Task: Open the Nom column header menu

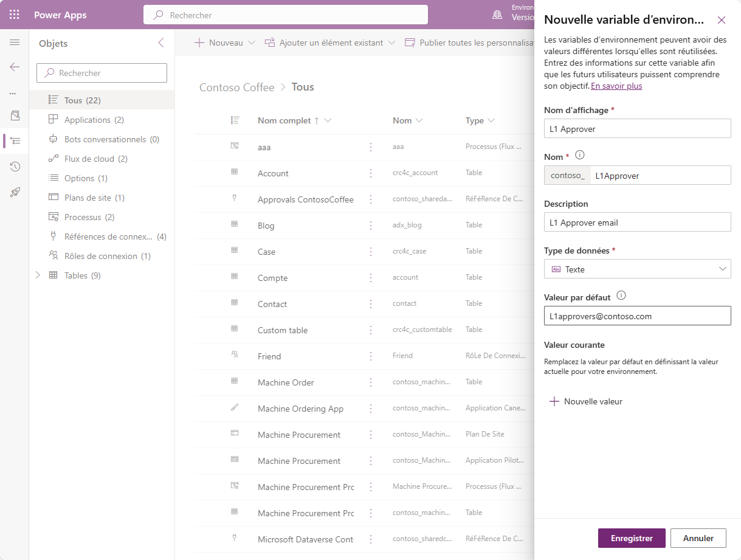Action: point(407,120)
